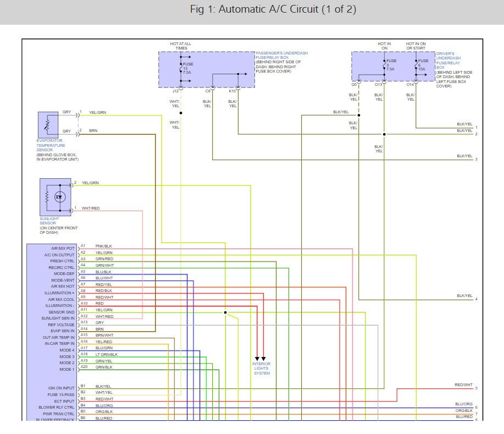Image resolution: width=504 pixels, height=434 pixels.
Task: Select the 'HOT IN ON OR START' label
Action: coord(416,46)
